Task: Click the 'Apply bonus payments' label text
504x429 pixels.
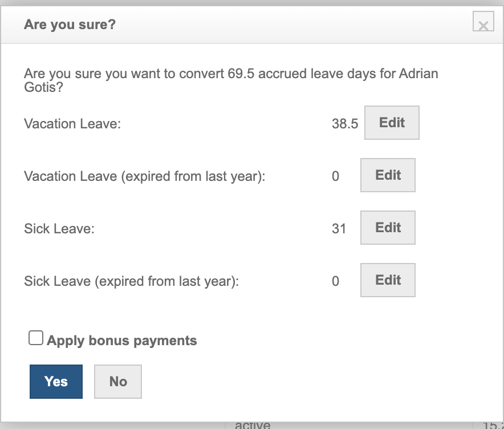Action: 122,341
